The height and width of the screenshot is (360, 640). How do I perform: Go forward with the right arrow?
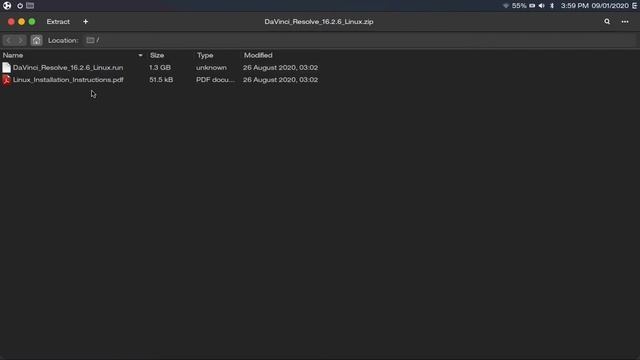(x=20, y=40)
